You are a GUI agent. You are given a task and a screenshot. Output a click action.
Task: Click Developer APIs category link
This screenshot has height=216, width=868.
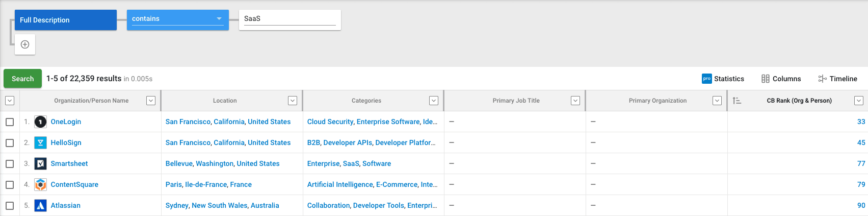click(348, 142)
